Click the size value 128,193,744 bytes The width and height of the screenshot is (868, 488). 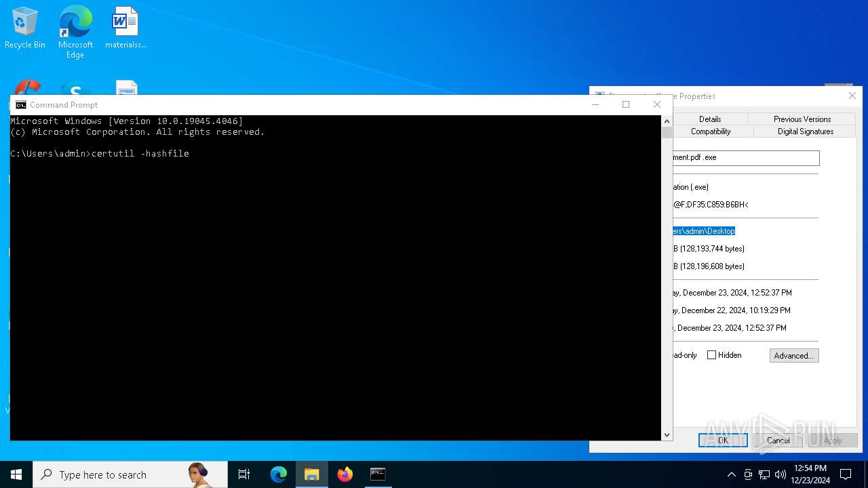709,249
